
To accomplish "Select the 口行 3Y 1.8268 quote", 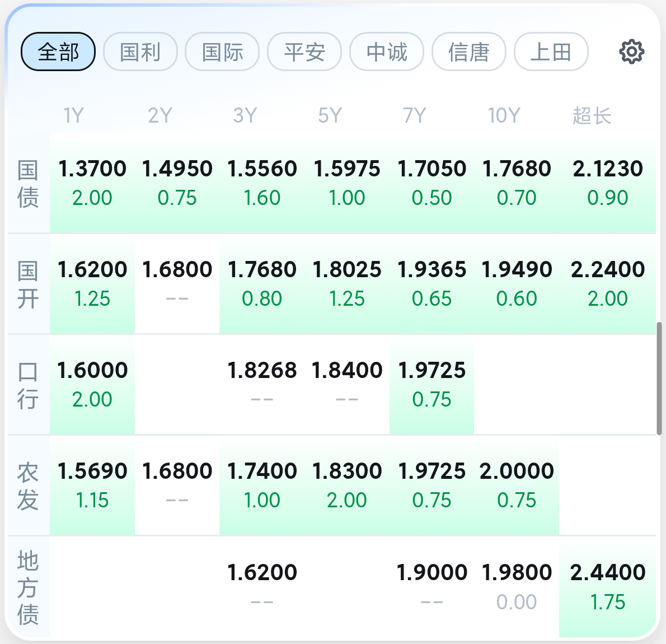I will [x=262, y=384].
